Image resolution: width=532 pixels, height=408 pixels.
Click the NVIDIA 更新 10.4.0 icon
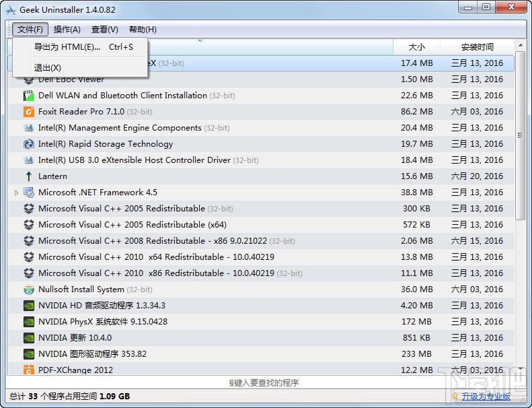(29, 338)
